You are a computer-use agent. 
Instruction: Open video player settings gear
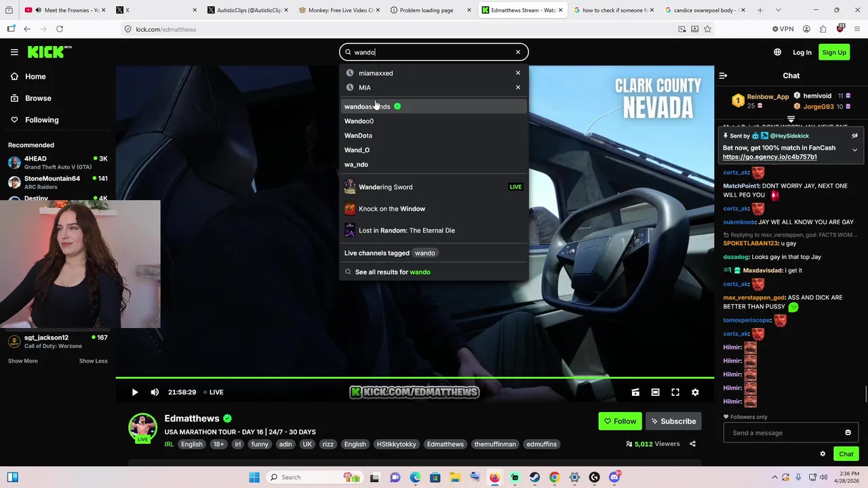[x=695, y=392]
